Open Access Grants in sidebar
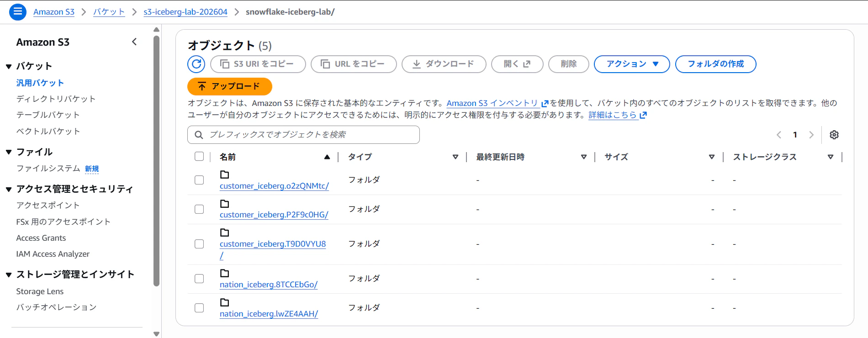The height and width of the screenshot is (338, 868). click(x=41, y=238)
